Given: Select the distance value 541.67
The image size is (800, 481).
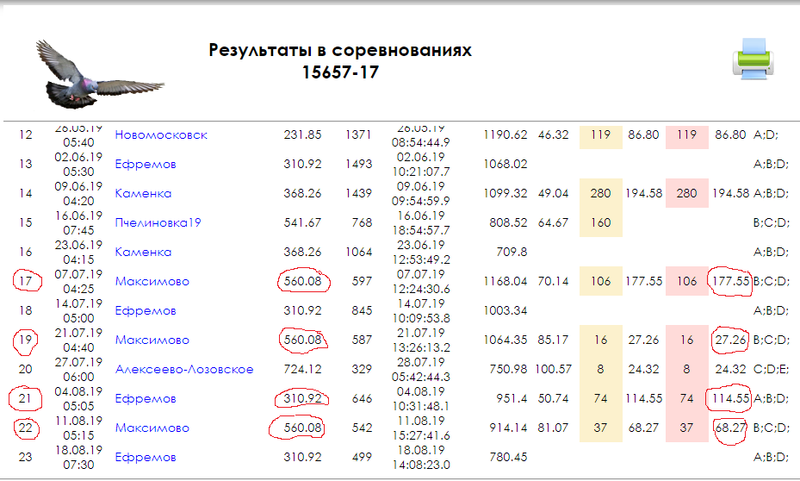Looking at the screenshot, I should (x=303, y=222).
